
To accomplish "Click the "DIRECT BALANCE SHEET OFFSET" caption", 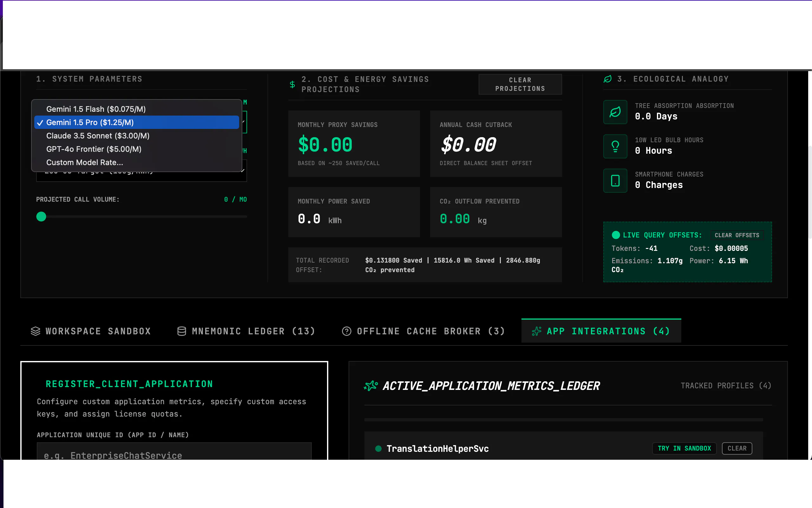I will click(486, 163).
